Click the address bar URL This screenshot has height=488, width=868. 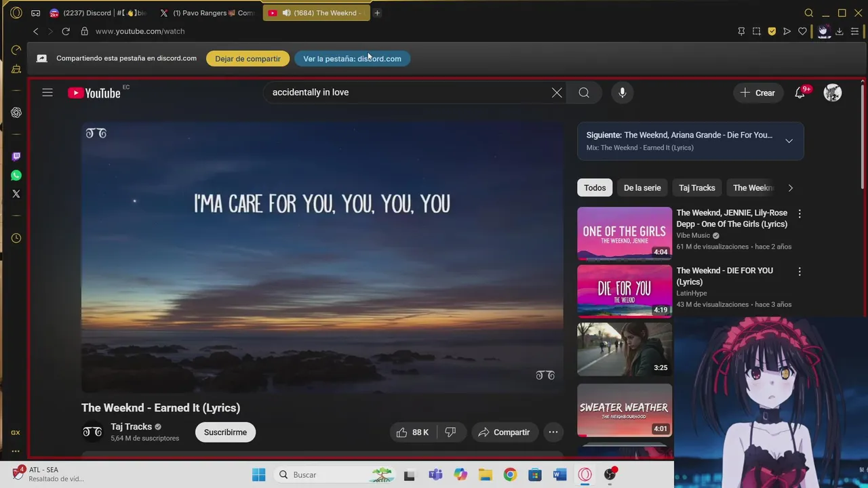coord(140,31)
